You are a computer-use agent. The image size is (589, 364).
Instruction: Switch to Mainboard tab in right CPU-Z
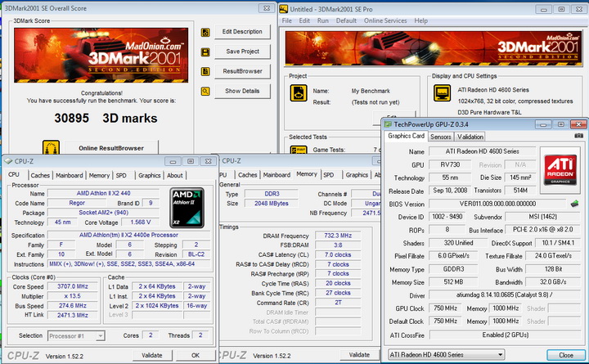pyautogui.click(x=277, y=175)
